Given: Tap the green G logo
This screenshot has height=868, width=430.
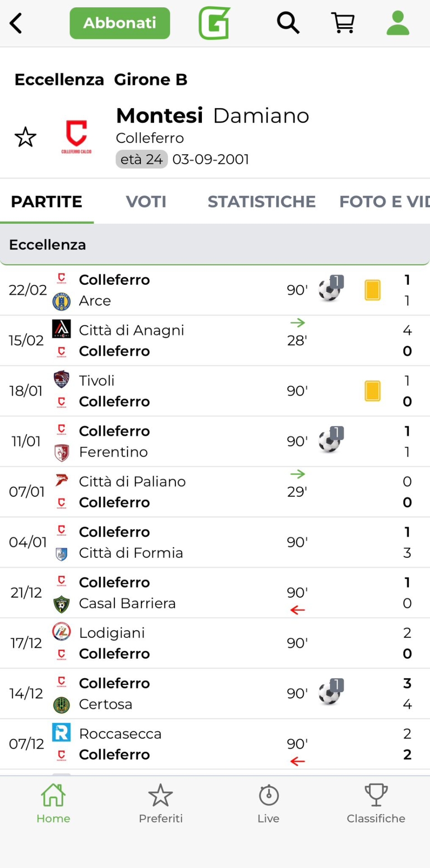Looking at the screenshot, I should tap(215, 23).
